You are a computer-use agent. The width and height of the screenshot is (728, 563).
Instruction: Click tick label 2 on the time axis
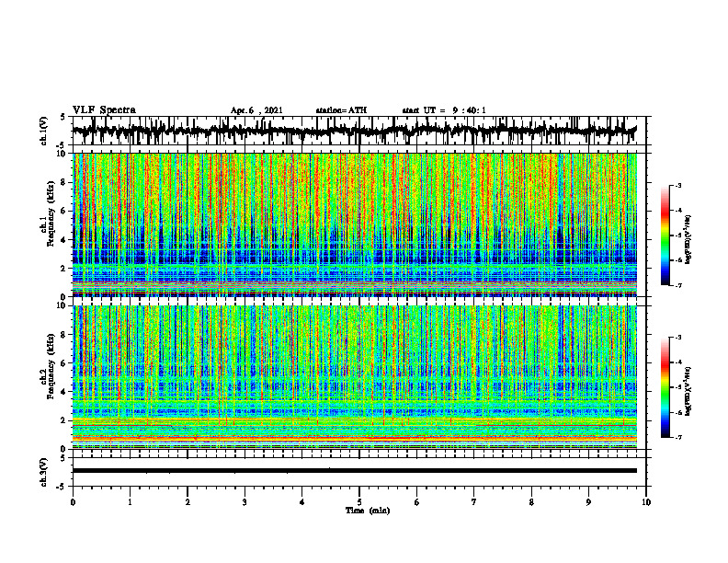click(188, 502)
